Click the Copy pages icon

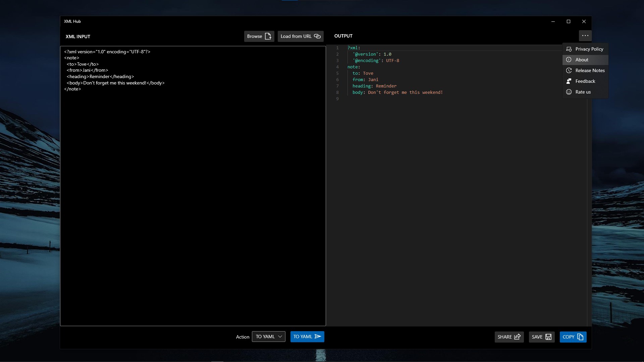pyautogui.click(x=580, y=337)
